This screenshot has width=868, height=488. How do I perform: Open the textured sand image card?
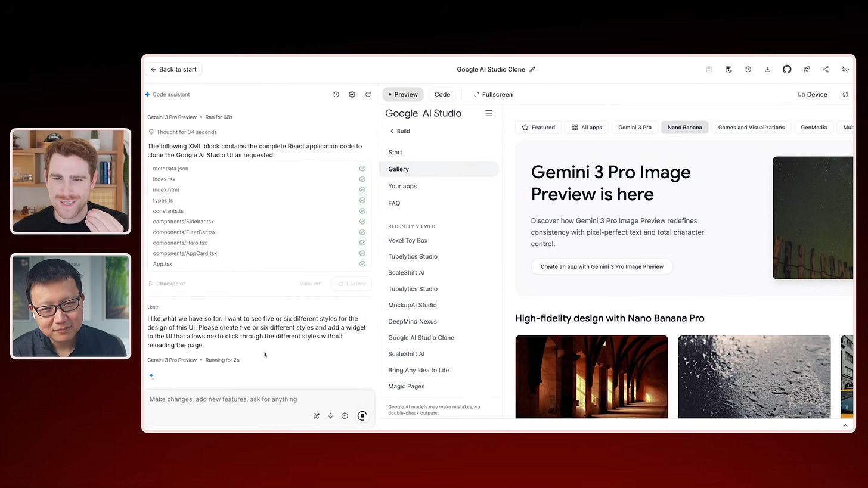754,377
